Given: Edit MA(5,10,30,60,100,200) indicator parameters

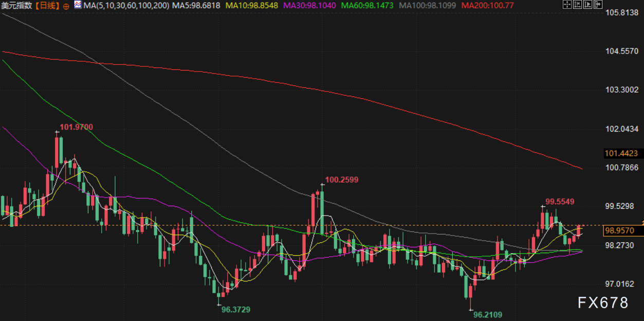Looking at the screenshot, I should pos(126,6).
